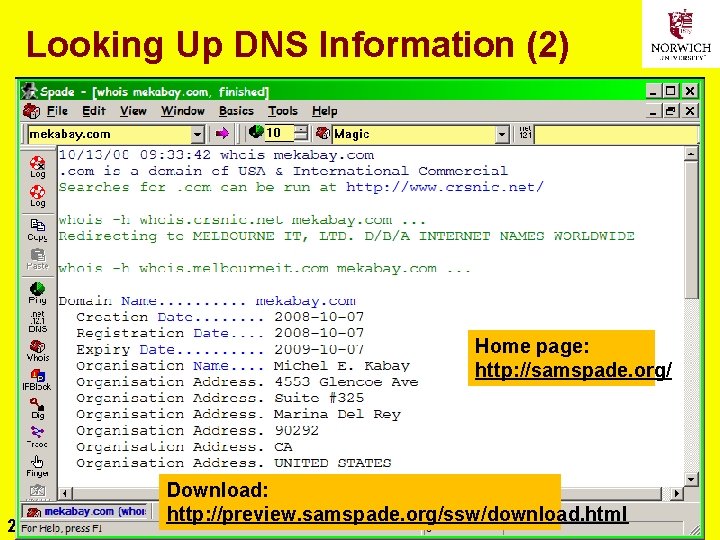
Task: Click the mekabay.com address input field
Action: 109,134
